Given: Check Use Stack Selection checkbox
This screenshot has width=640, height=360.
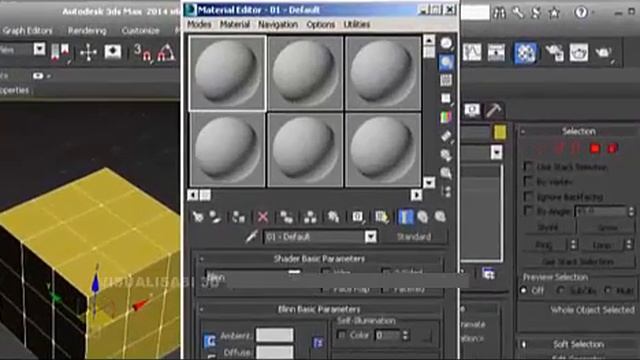Looking at the screenshot, I should [x=528, y=166].
